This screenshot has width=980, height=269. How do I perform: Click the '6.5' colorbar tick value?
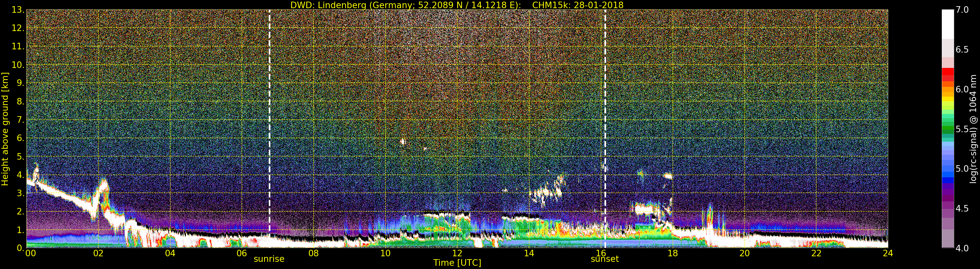point(962,50)
